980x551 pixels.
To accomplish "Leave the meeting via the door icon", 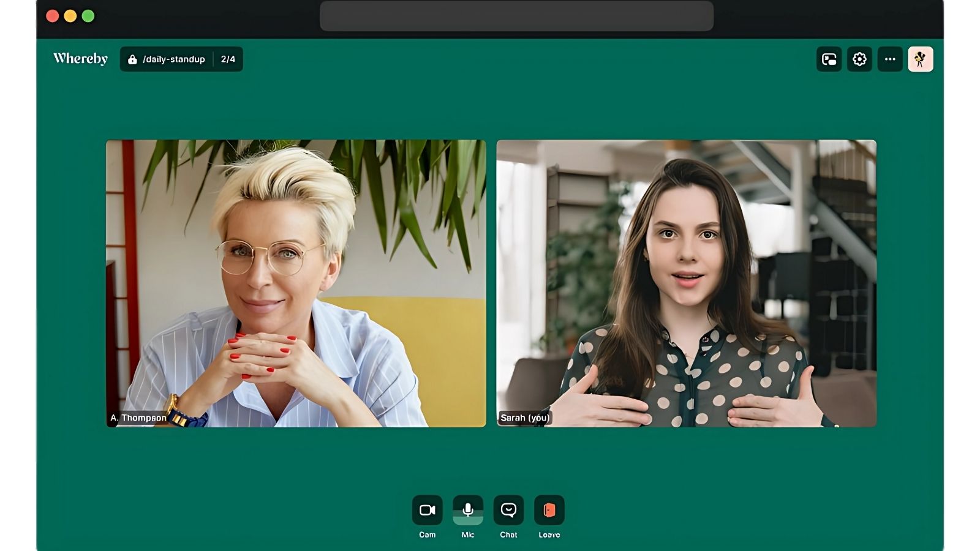I will click(549, 510).
